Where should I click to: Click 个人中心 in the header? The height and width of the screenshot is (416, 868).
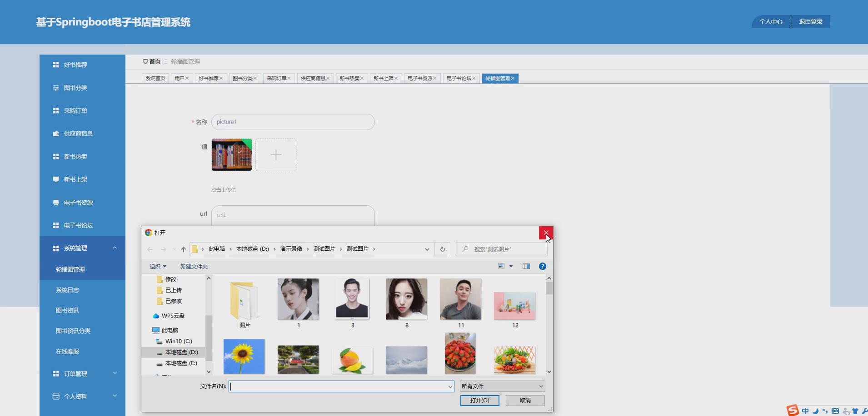771,21
